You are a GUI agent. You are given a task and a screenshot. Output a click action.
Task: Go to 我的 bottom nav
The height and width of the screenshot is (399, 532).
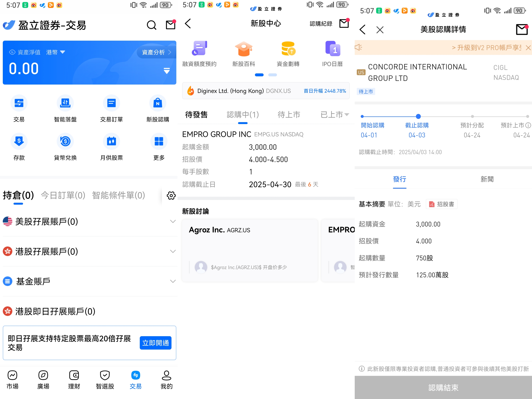[x=166, y=380]
